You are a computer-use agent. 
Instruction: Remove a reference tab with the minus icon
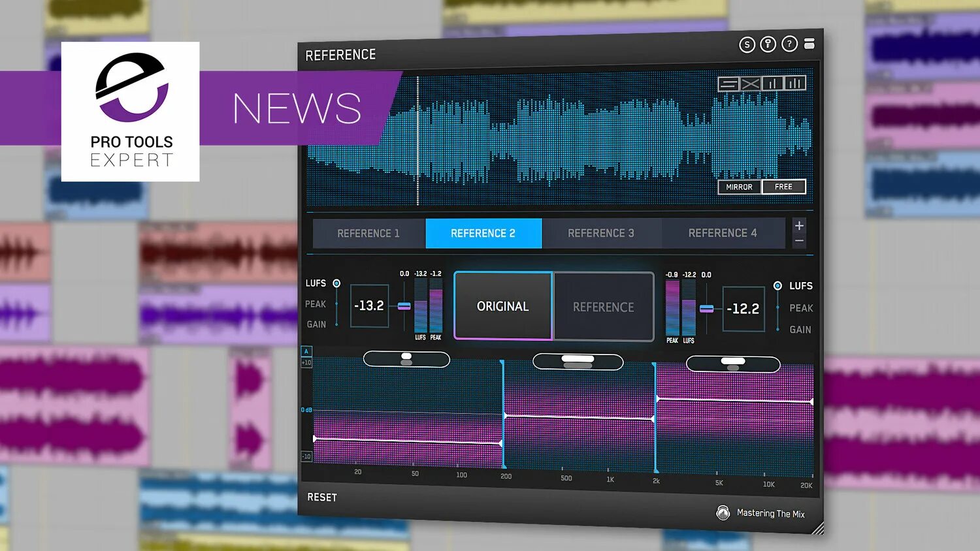pos(799,241)
